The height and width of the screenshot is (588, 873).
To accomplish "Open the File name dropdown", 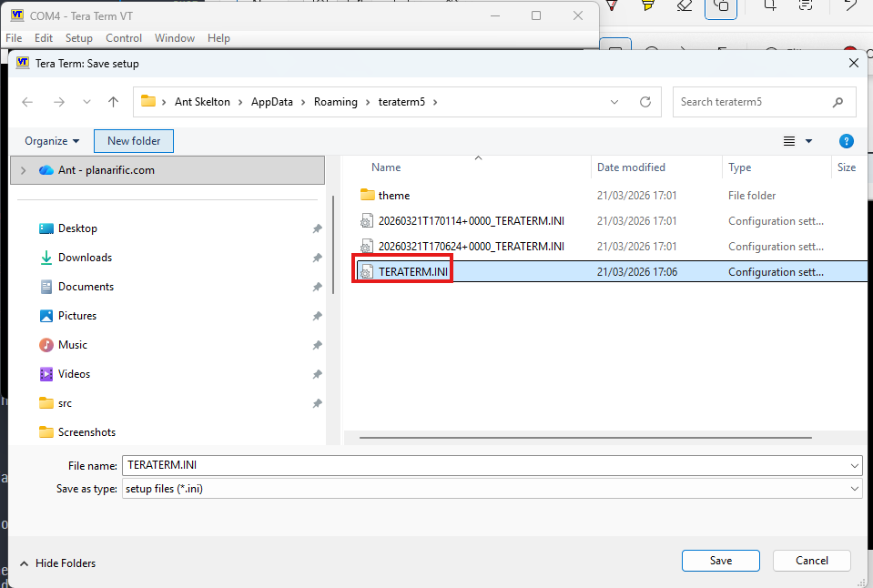I will pyautogui.click(x=854, y=465).
